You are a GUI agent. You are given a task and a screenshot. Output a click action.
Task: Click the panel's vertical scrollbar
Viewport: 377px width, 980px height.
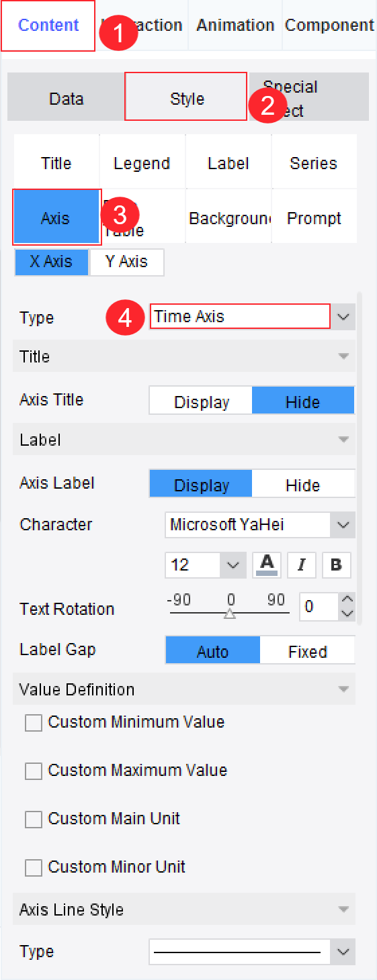click(x=361, y=458)
